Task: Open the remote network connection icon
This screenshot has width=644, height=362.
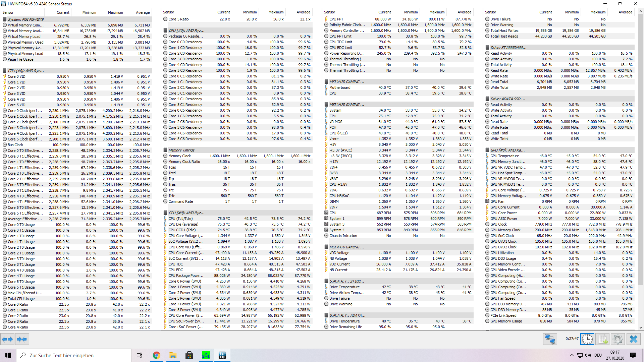Action: point(550,339)
